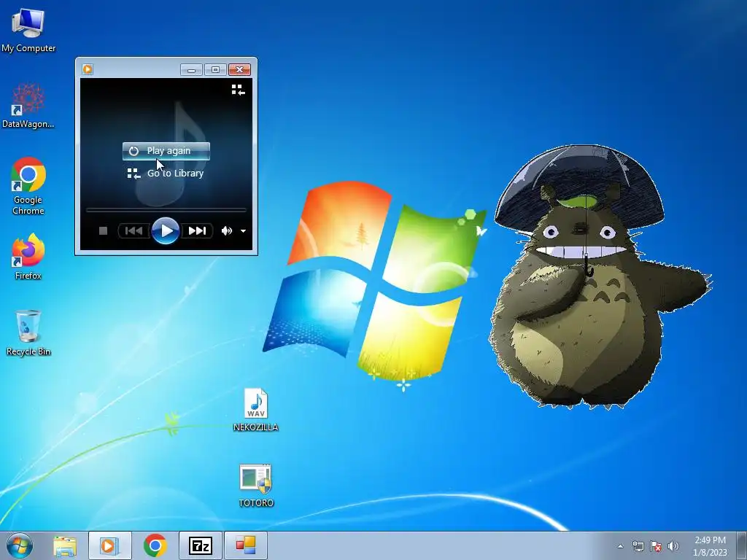This screenshot has height=560, width=747.
Task: Click Go to Library link
Action: (x=166, y=174)
